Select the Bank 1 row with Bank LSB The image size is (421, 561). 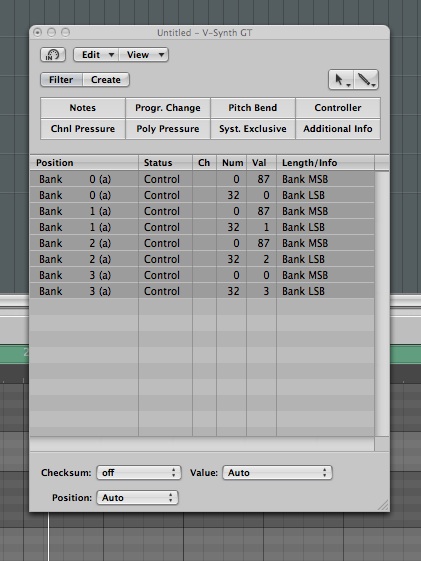[x=202, y=227]
